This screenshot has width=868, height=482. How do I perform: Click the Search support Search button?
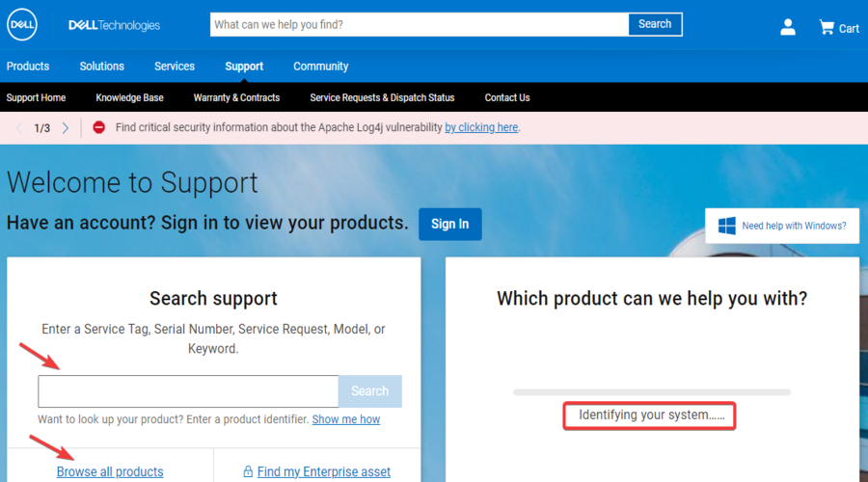(369, 391)
